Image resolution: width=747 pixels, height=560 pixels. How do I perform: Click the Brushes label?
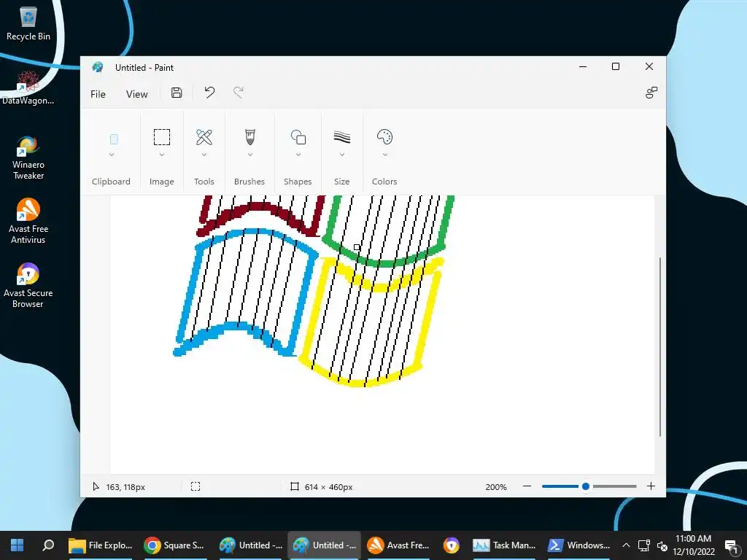click(x=249, y=182)
